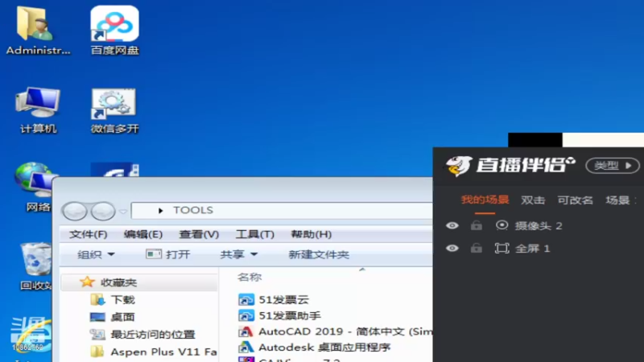Click the Explorer back navigation button
The width and height of the screenshot is (644, 362).
point(75,212)
